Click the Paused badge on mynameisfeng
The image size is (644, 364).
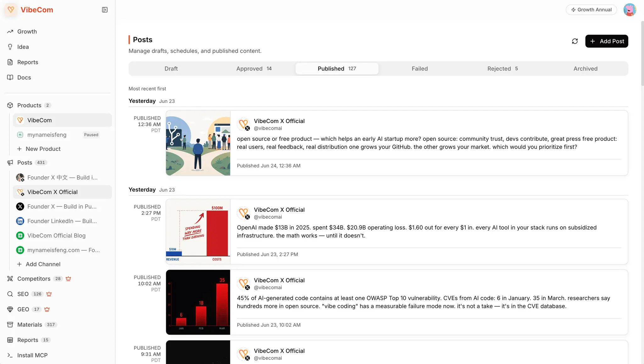pyautogui.click(x=91, y=135)
